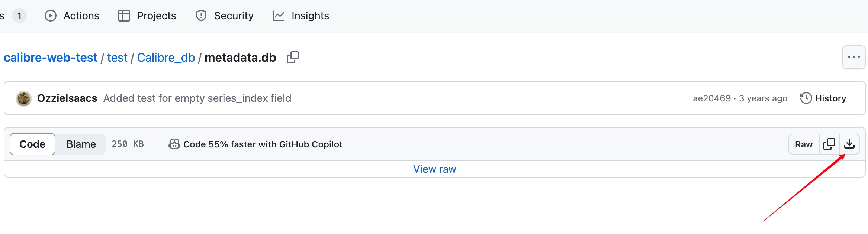The height and width of the screenshot is (234, 868).
Task: Navigate to the test folder breadcrumb
Action: [117, 58]
